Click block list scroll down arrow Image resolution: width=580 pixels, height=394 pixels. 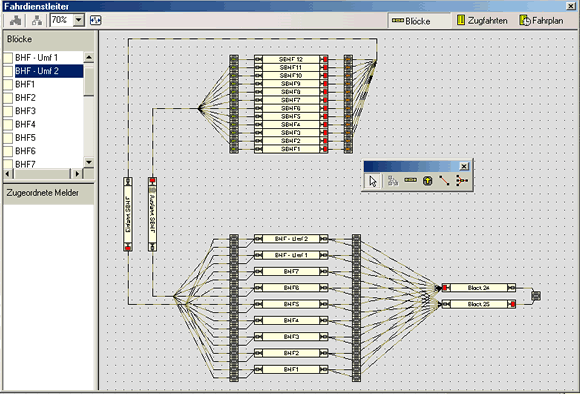coord(89,162)
